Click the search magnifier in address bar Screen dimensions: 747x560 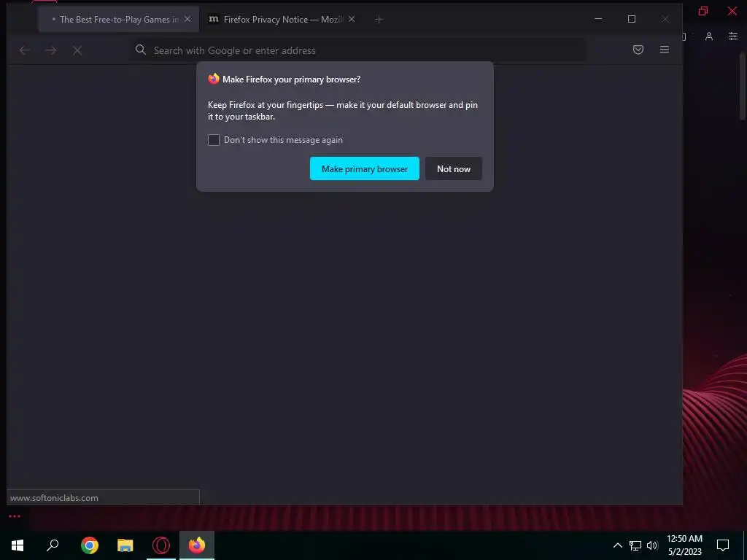141,50
